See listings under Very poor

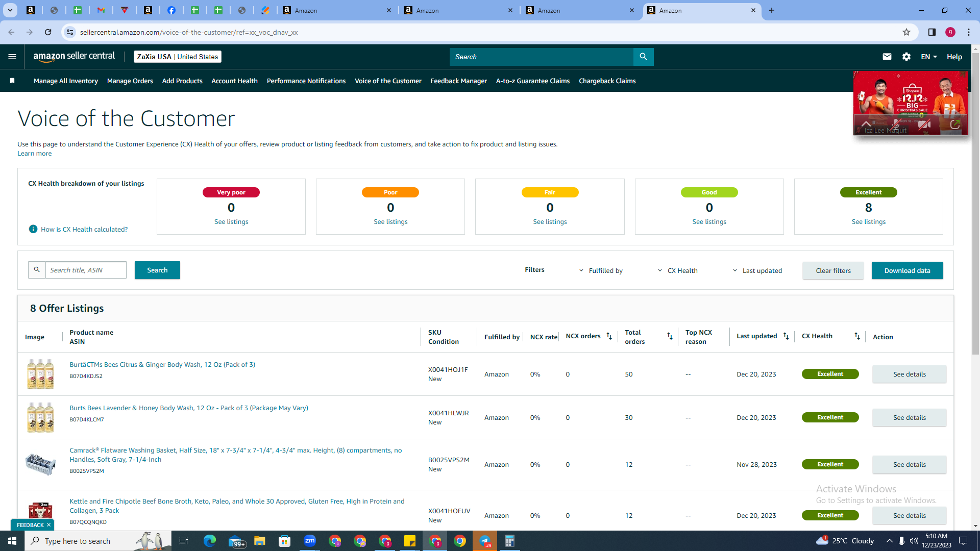tap(231, 221)
